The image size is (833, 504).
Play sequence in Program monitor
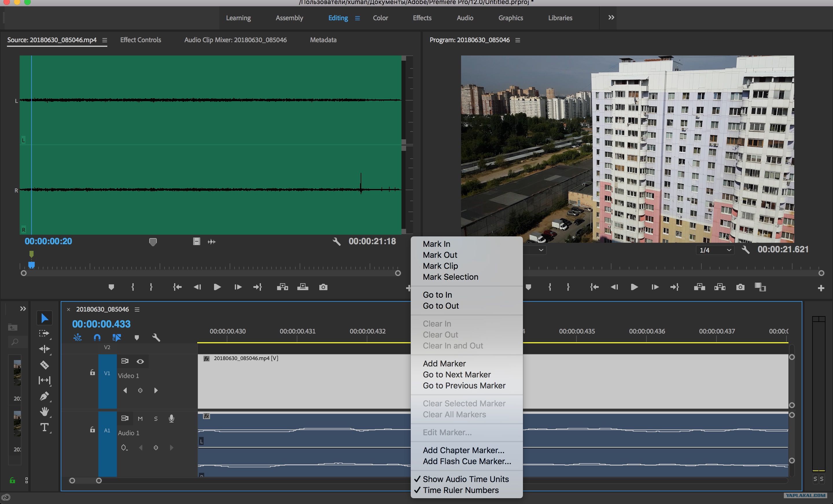coord(634,287)
